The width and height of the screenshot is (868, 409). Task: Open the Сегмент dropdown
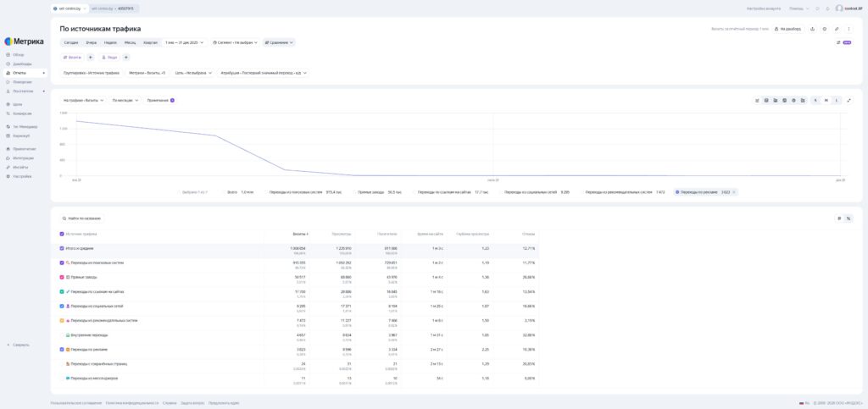(236, 42)
